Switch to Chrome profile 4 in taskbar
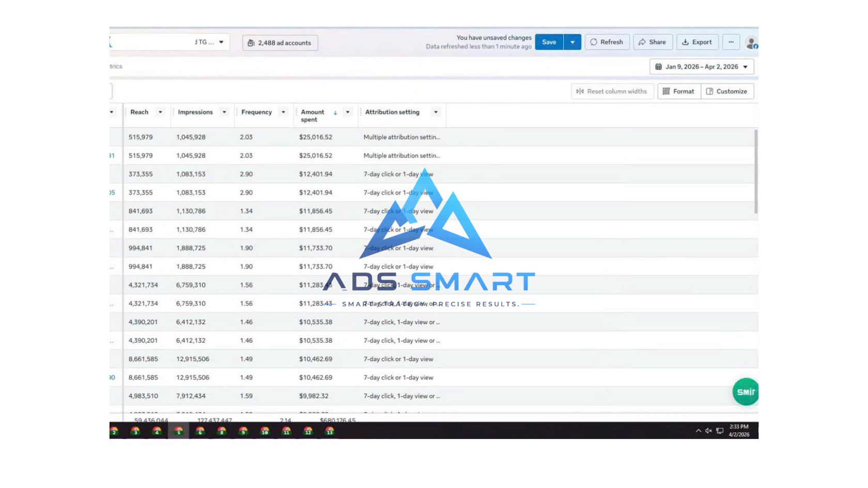Screen dimensions: 868x488 coord(157,431)
